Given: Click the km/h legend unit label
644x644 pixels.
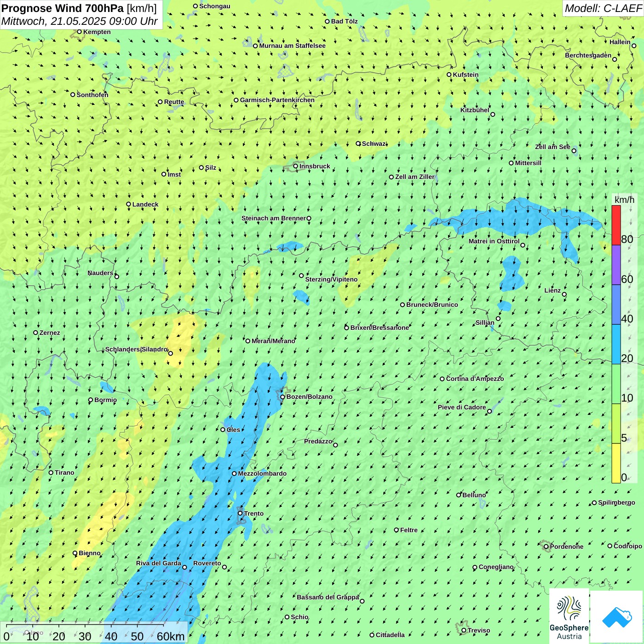Looking at the screenshot, I should (x=624, y=200).
